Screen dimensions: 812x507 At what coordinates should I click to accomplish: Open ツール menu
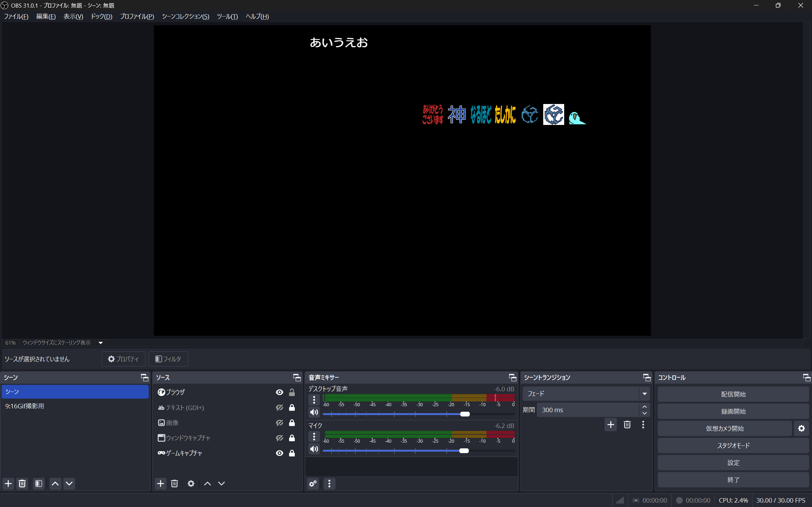coord(227,16)
